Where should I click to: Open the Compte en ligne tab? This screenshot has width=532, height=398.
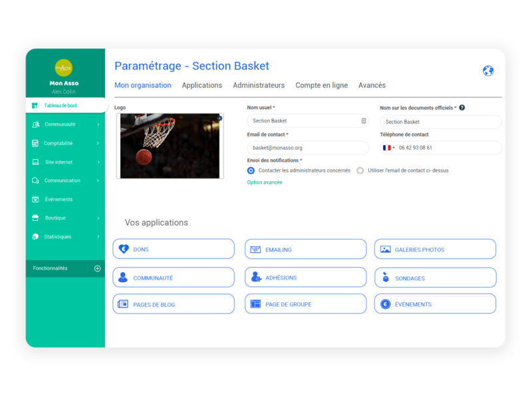322,85
